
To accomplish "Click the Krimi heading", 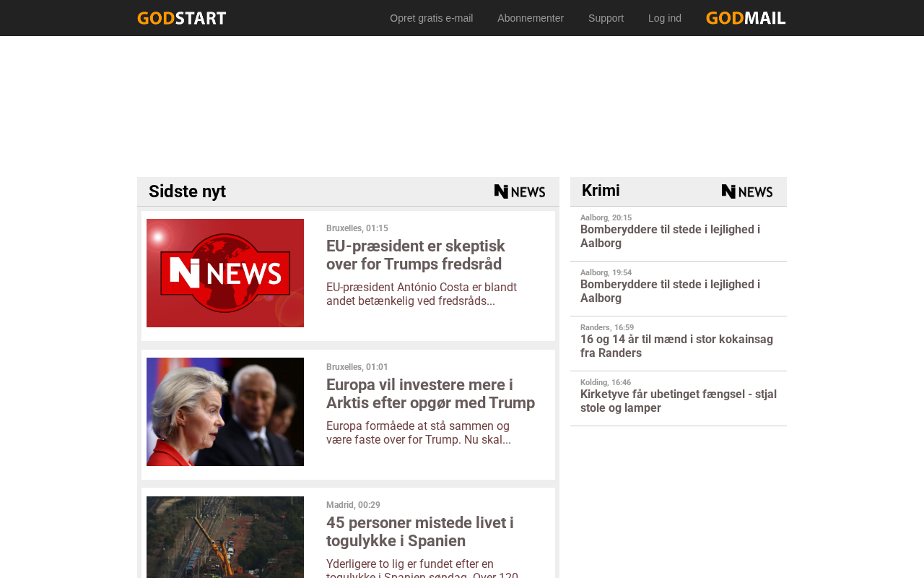I will tap(601, 191).
